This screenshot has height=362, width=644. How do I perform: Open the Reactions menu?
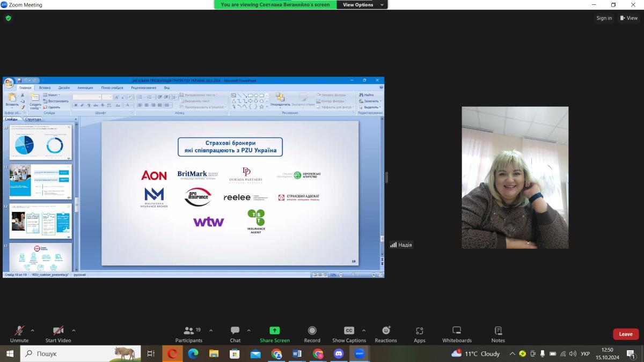click(385, 334)
